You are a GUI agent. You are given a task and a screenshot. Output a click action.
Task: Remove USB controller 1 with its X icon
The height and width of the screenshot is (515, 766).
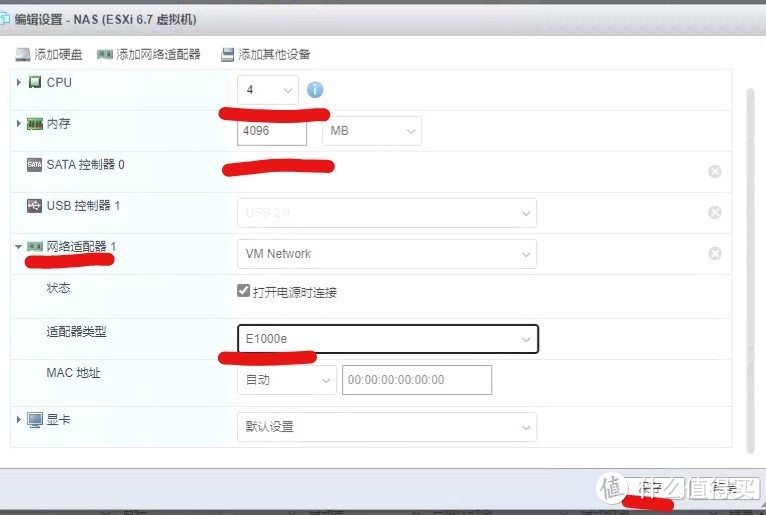[x=715, y=213]
